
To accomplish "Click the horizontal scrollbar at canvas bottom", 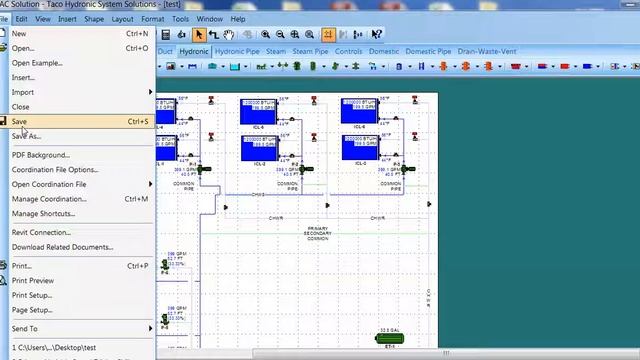I will [446, 353].
